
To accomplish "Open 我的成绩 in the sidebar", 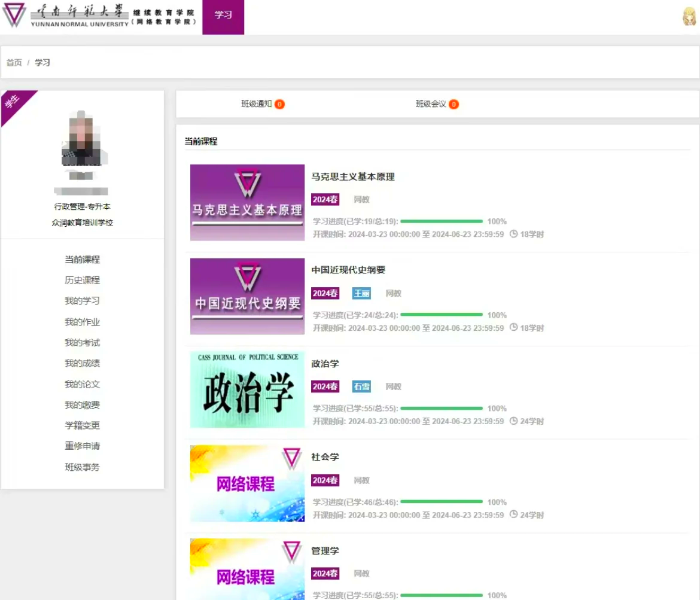I will (82, 363).
